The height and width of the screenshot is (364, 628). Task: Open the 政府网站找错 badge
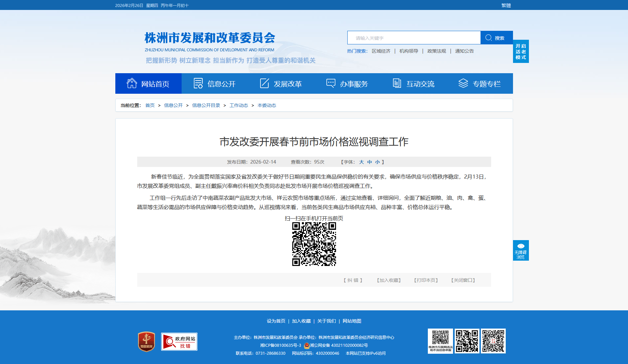tap(179, 342)
